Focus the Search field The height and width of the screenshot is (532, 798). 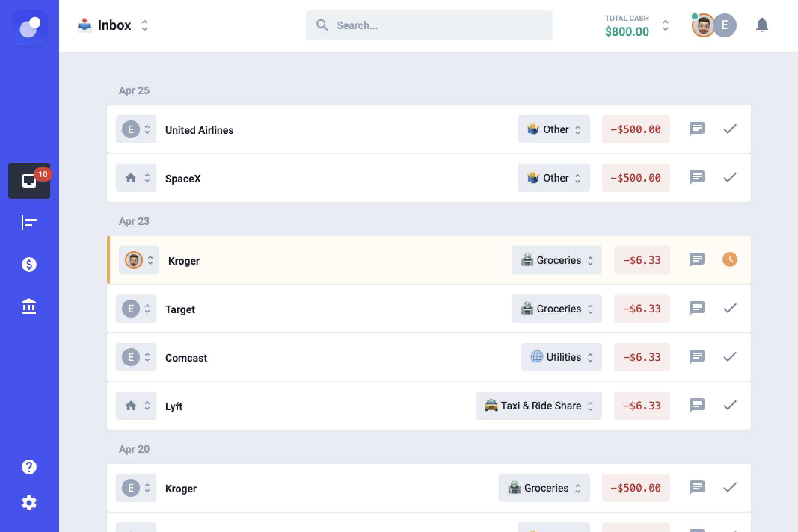click(429, 25)
